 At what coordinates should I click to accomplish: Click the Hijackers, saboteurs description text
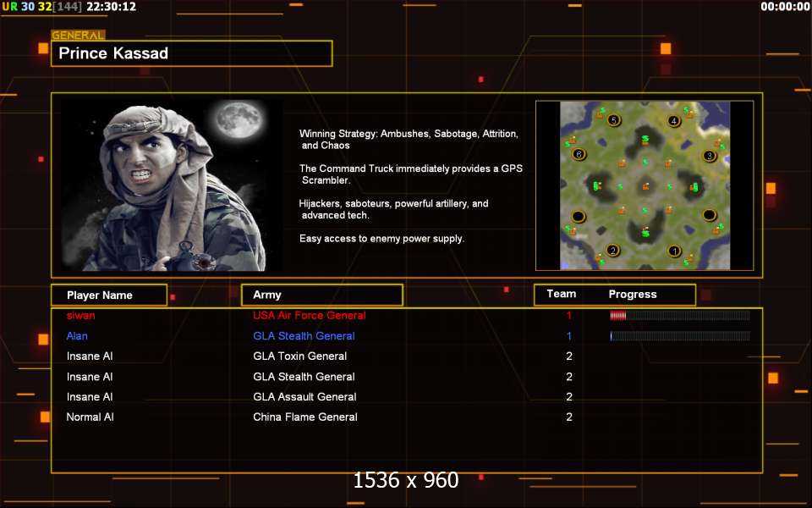(393, 209)
